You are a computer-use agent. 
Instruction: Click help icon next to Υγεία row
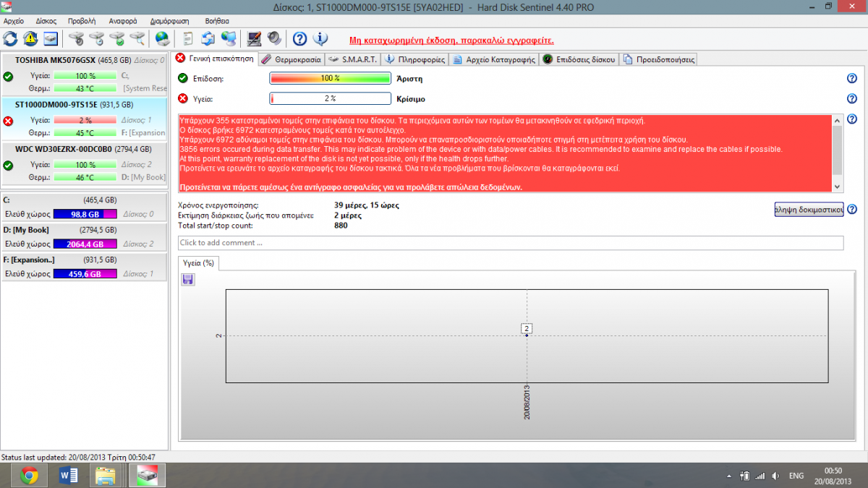point(851,99)
